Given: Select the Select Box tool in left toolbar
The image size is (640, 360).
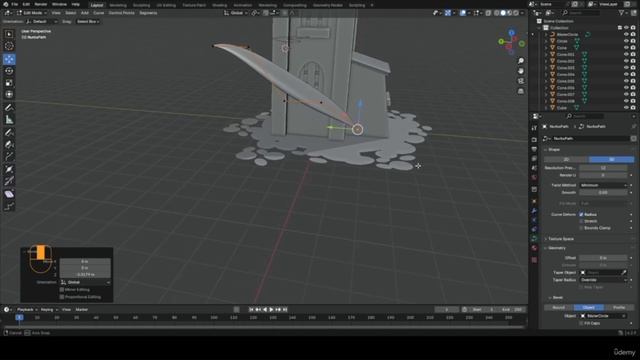Looking at the screenshot, I should coord(9,34).
